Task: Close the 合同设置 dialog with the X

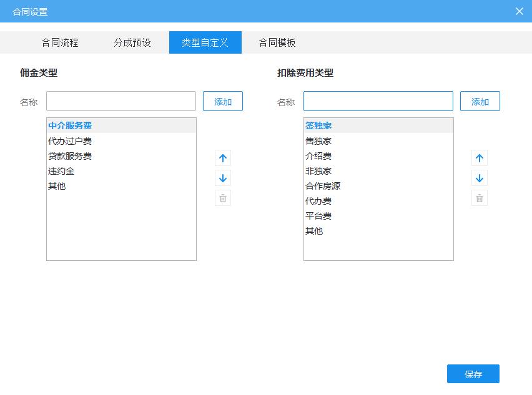Action: (519, 11)
